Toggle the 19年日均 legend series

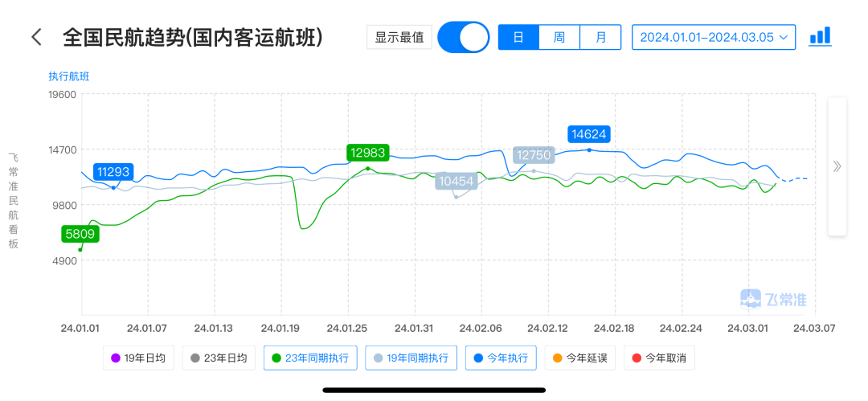[138, 358]
